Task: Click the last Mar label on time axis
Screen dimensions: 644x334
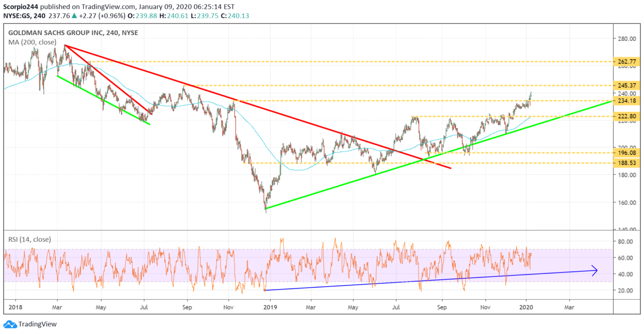Action: [x=569, y=308]
